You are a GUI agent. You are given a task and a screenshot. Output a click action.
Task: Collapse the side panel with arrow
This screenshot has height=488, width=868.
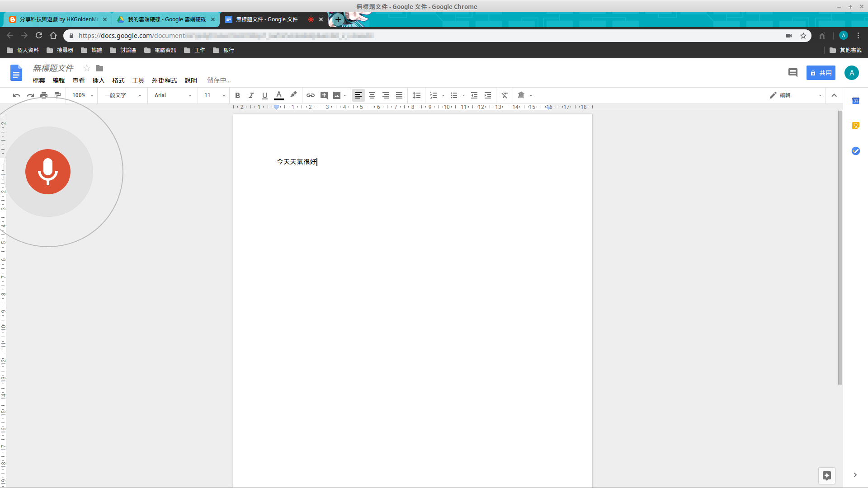(x=855, y=475)
